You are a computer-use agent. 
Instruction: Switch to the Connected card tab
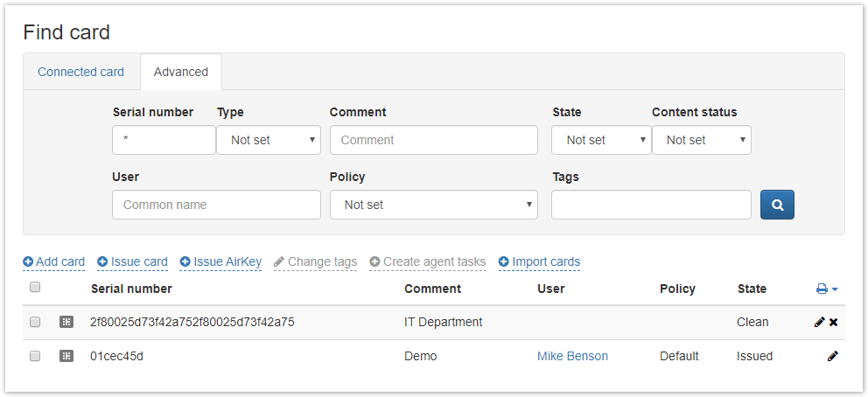point(80,72)
